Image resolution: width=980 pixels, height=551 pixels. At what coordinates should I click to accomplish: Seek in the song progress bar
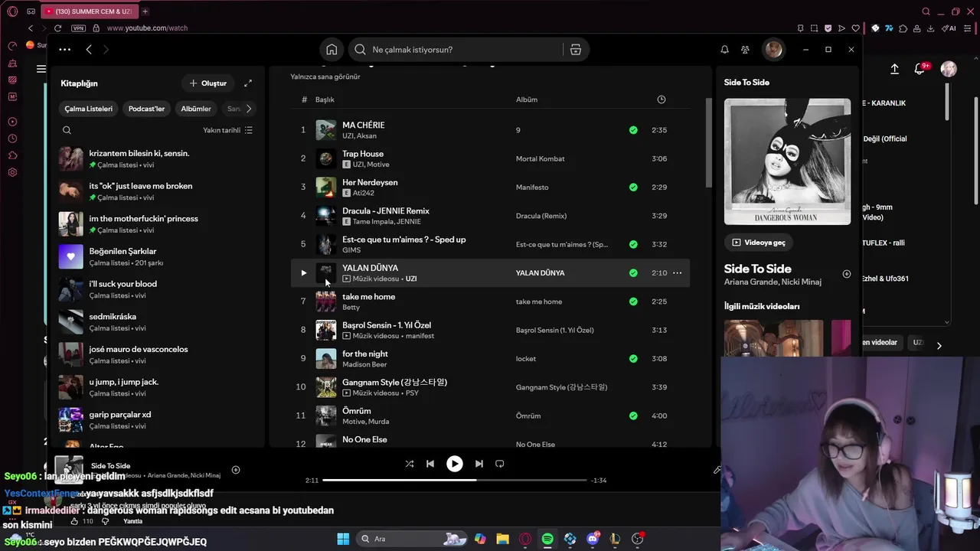point(455,481)
